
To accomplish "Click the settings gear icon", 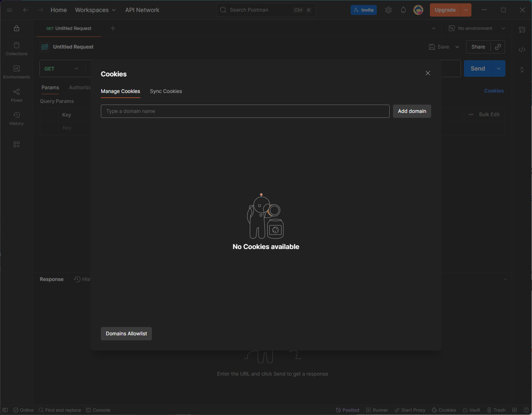I will tap(388, 10).
